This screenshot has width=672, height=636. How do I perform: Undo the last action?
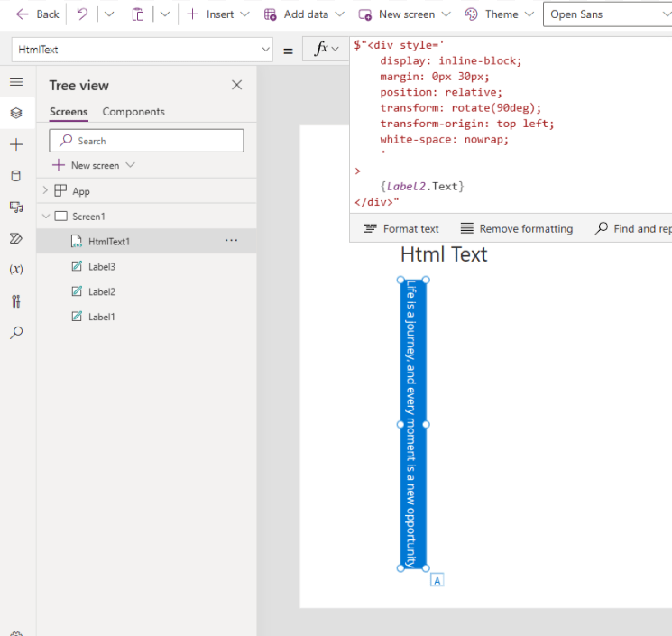coord(82,14)
